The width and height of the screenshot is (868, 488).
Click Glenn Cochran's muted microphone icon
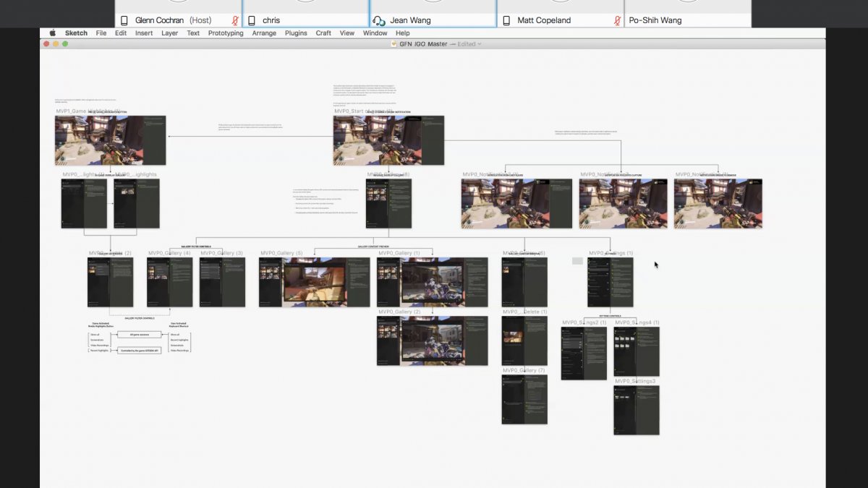point(235,20)
